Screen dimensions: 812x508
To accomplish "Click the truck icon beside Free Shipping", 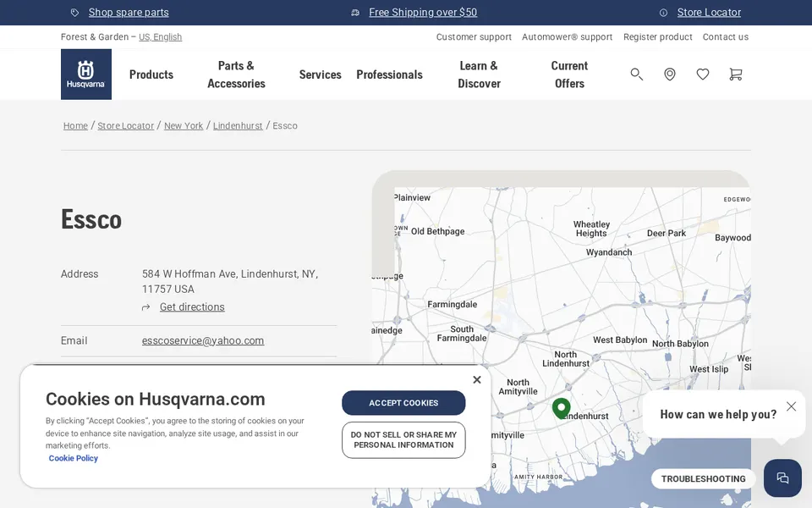I will [355, 13].
